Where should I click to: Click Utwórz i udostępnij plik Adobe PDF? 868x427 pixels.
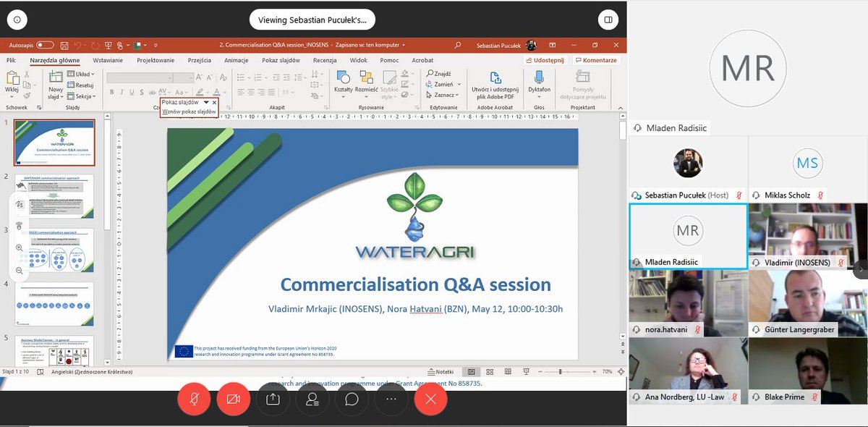click(495, 85)
